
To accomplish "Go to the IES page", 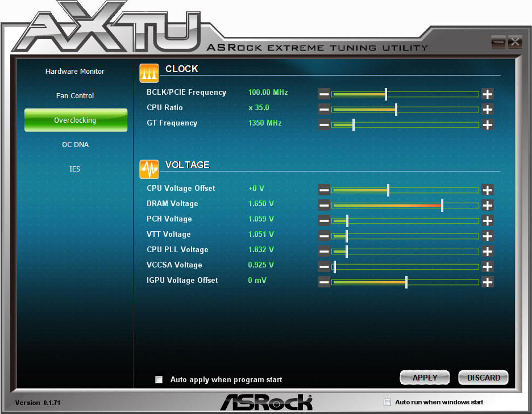I will (74, 169).
